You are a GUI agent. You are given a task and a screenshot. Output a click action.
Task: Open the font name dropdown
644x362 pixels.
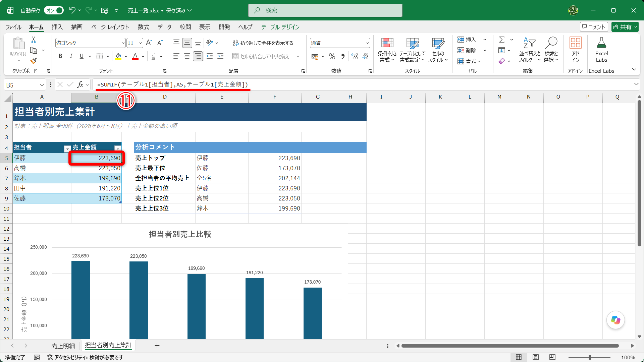click(123, 43)
